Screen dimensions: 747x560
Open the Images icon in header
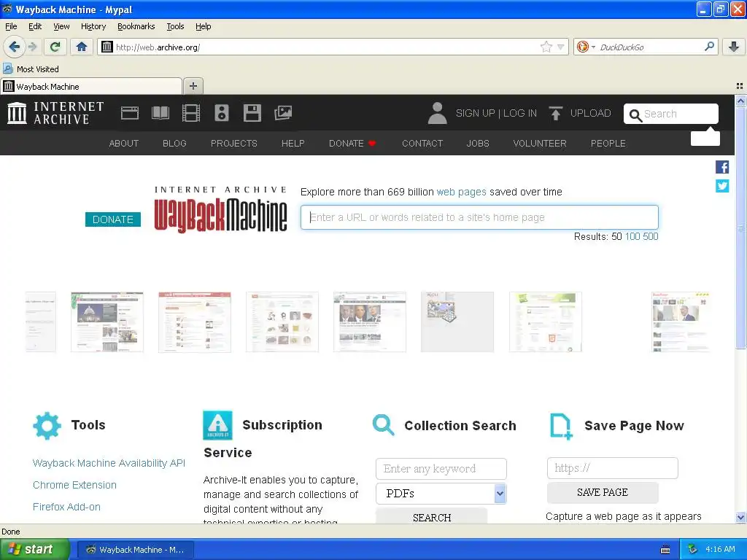click(283, 113)
